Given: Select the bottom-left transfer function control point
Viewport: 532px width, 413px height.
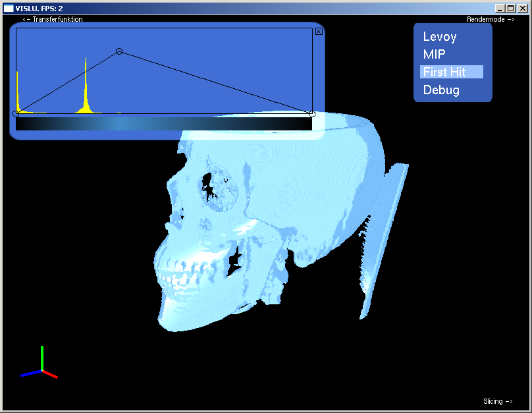Looking at the screenshot, I should pyautogui.click(x=16, y=114).
